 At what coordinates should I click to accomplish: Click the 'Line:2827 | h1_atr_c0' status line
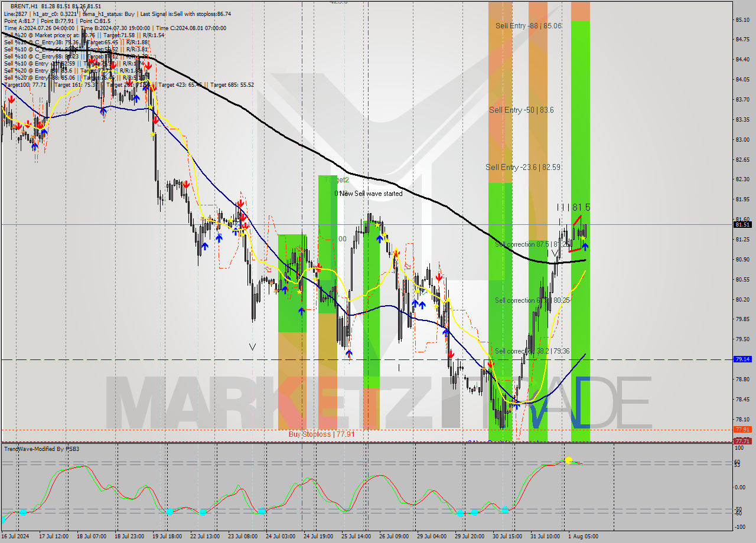[118, 14]
